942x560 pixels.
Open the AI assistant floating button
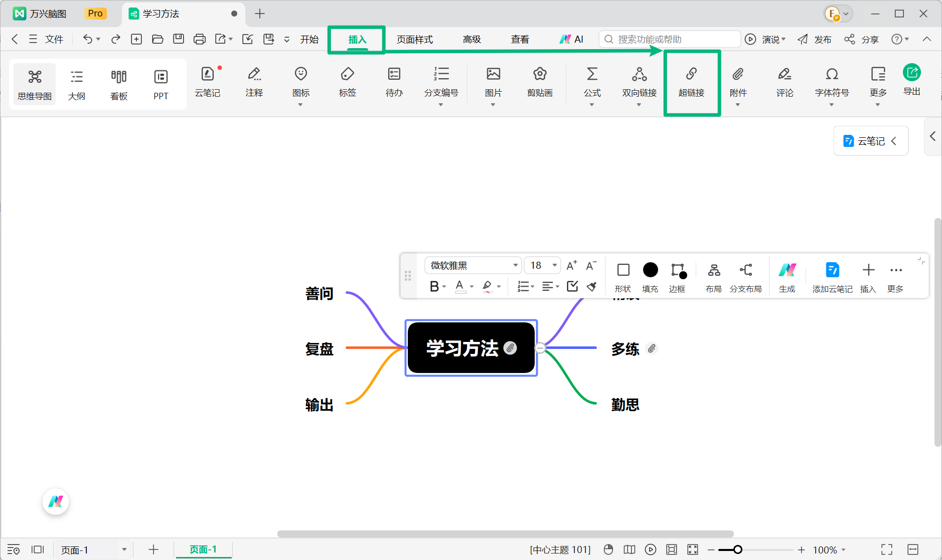tap(56, 501)
